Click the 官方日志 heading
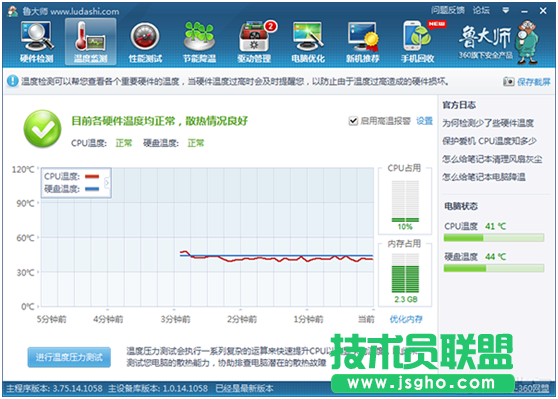558x399 pixels. pos(459,105)
